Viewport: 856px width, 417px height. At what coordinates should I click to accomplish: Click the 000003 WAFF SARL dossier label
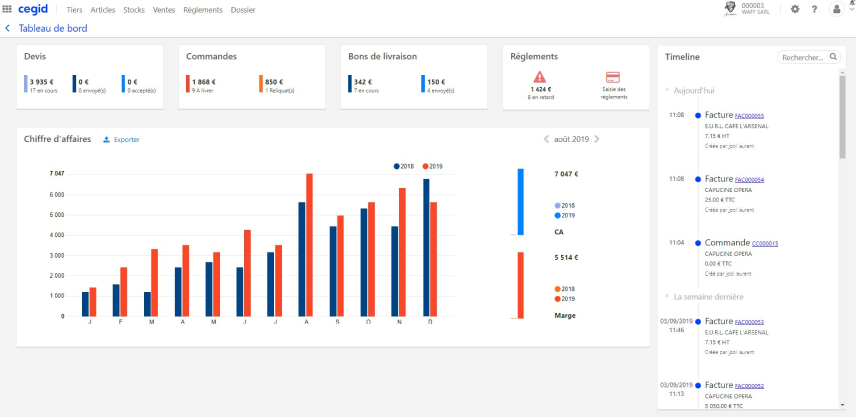click(755, 8)
